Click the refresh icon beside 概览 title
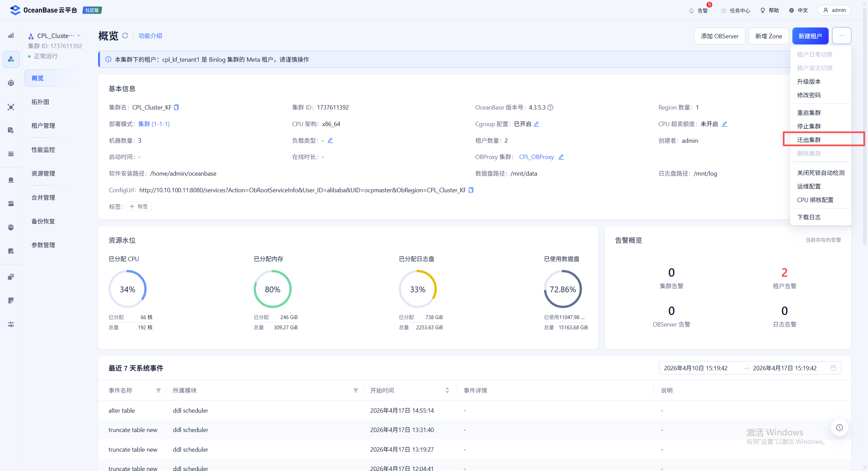Screen dimensions: 868x471 click(x=125, y=36)
